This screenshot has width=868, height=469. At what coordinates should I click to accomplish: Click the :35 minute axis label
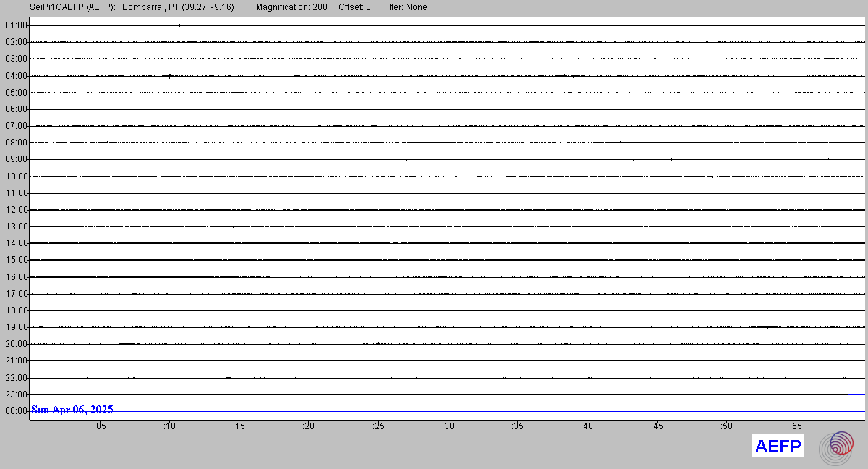[x=518, y=426]
